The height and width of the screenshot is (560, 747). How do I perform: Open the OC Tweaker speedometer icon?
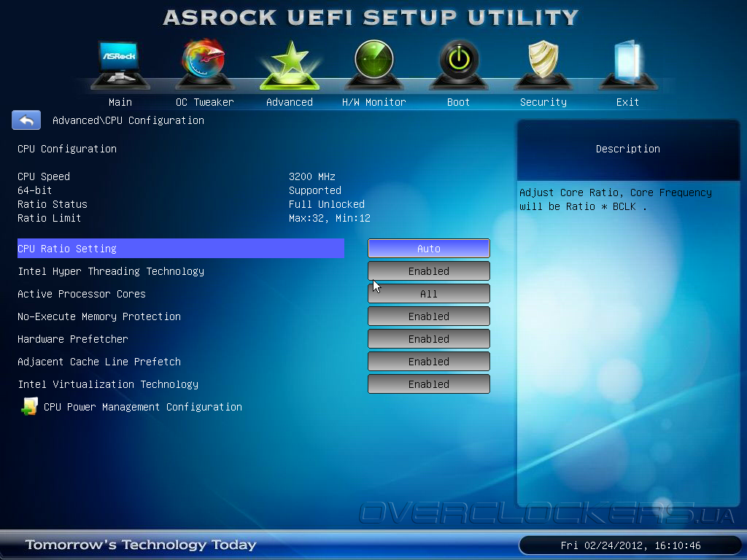pos(204,64)
